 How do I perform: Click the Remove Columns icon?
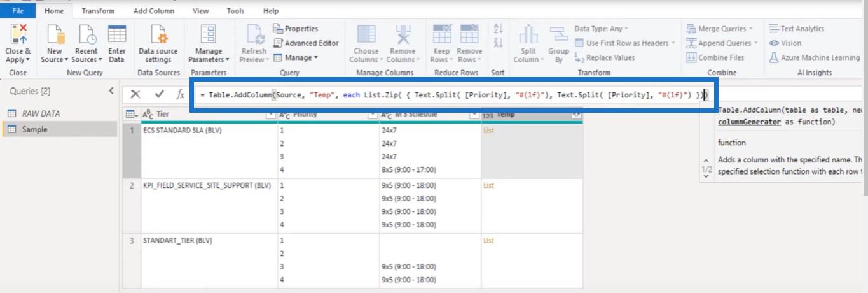click(402, 34)
